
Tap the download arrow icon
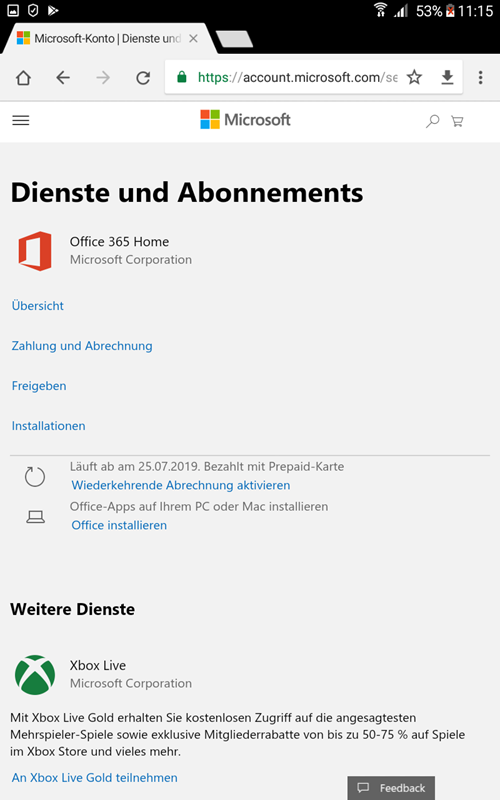[447, 77]
